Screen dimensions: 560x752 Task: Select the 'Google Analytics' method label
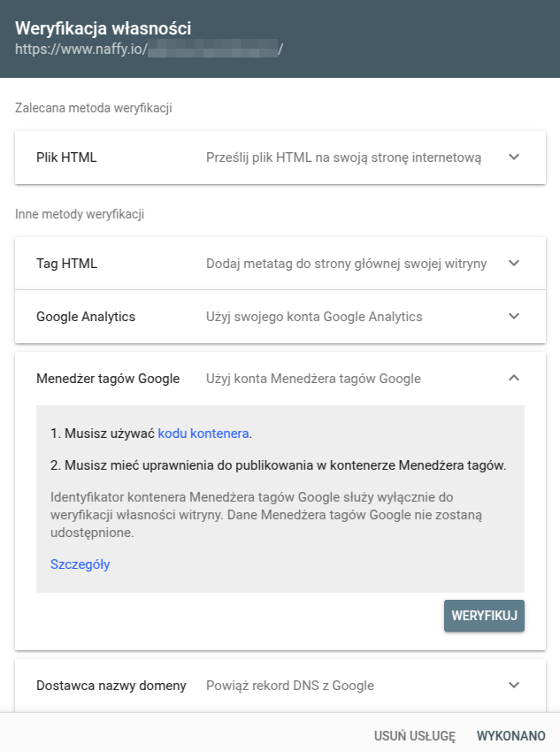(86, 316)
